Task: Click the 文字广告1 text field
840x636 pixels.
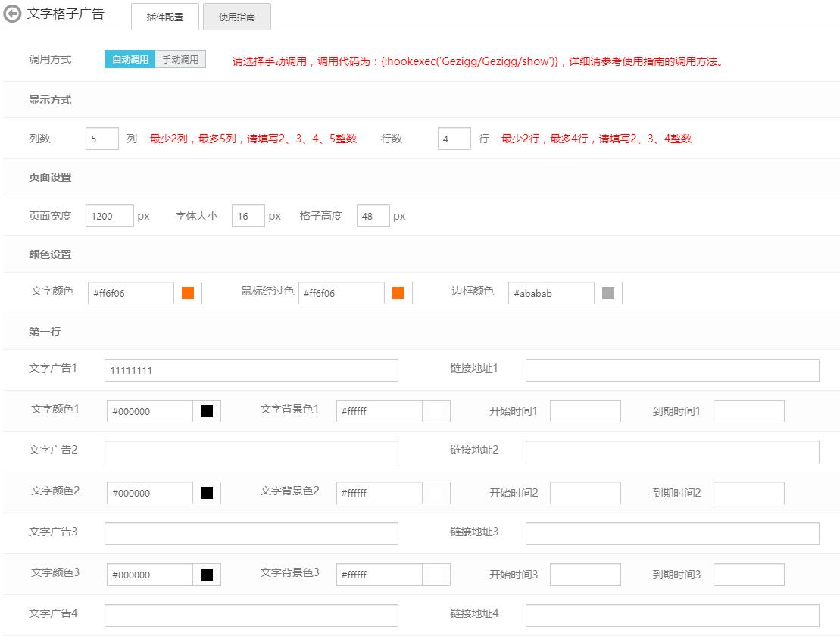Action: (x=251, y=370)
